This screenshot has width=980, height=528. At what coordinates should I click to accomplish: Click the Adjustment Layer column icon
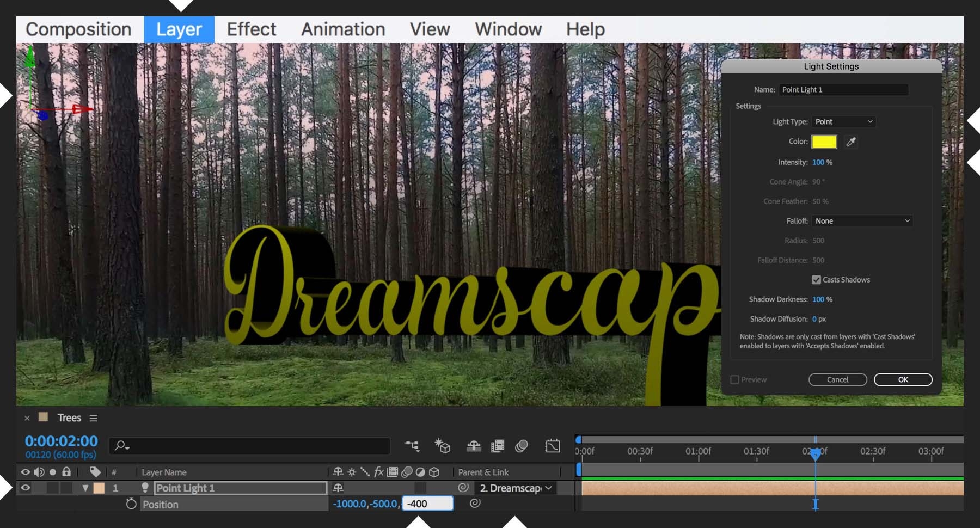point(420,472)
